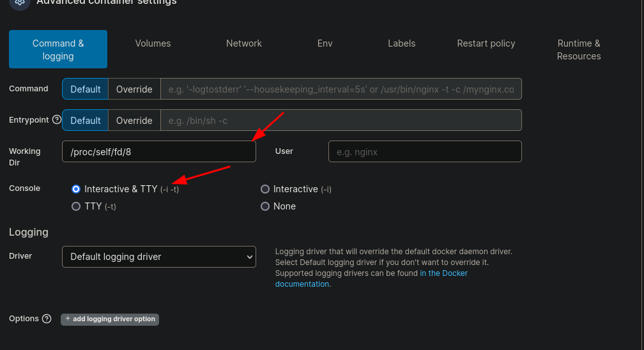Open the Runtime & Resources tab
The height and width of the screenshot is (350, 644).
coord(578,50)
